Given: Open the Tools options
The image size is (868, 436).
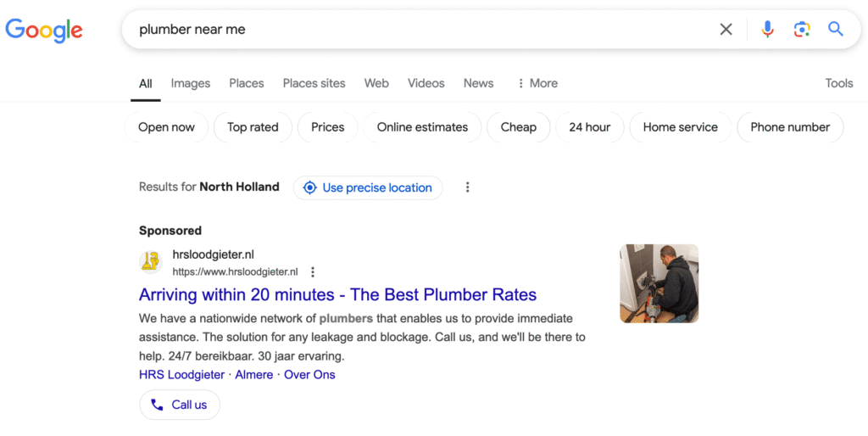Looking at the screenshot, I should pyautogui.click(x=838, y=83).
